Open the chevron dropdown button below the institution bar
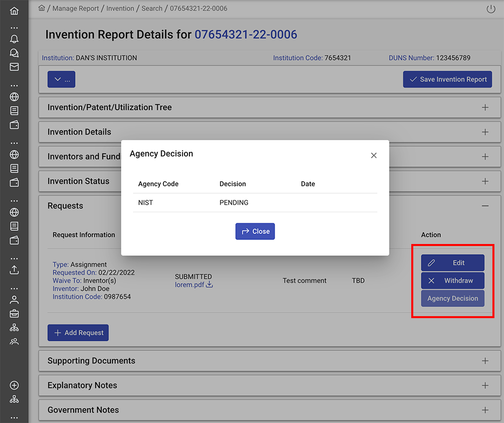 61,80
